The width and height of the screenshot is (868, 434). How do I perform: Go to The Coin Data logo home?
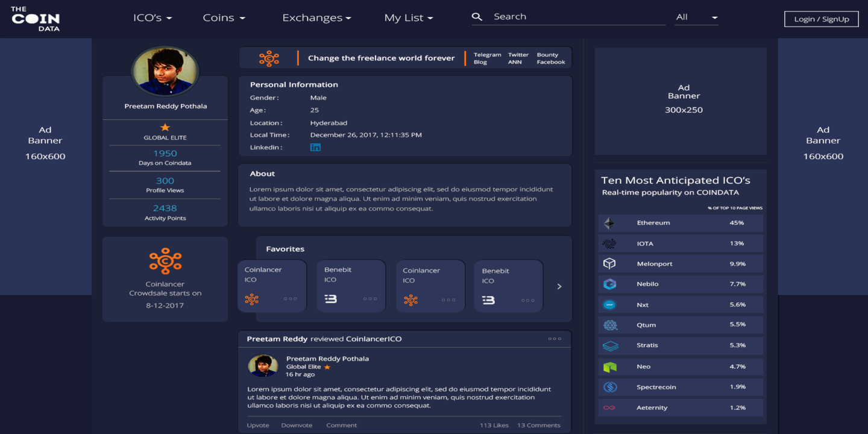pos(36,19)
